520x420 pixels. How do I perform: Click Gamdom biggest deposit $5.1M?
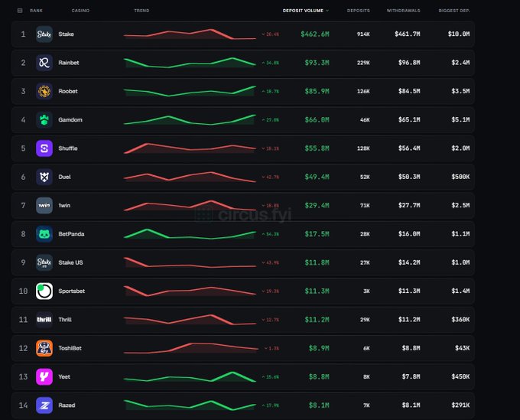coord(460,120)
